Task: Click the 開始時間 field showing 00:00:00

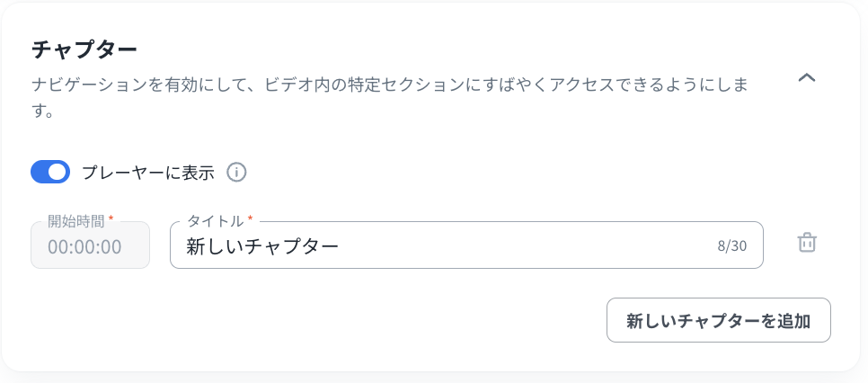Action: [x=90, y=245]
